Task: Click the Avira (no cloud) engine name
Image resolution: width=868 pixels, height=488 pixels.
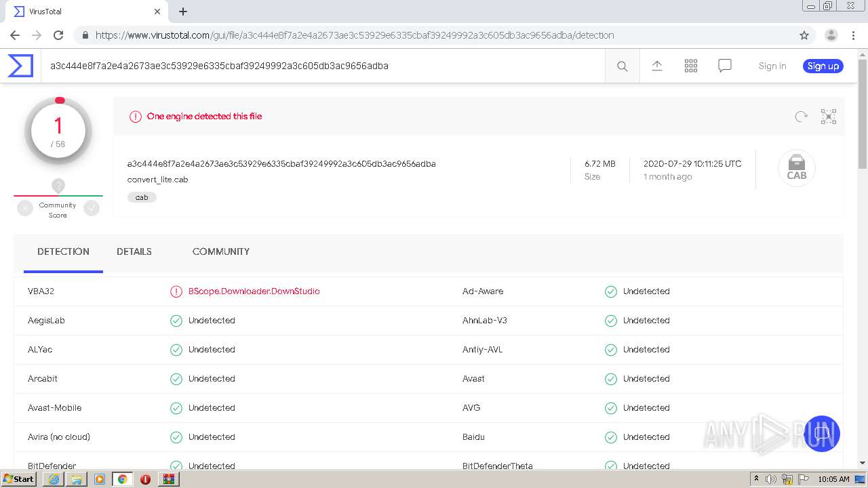Action: 59,437
